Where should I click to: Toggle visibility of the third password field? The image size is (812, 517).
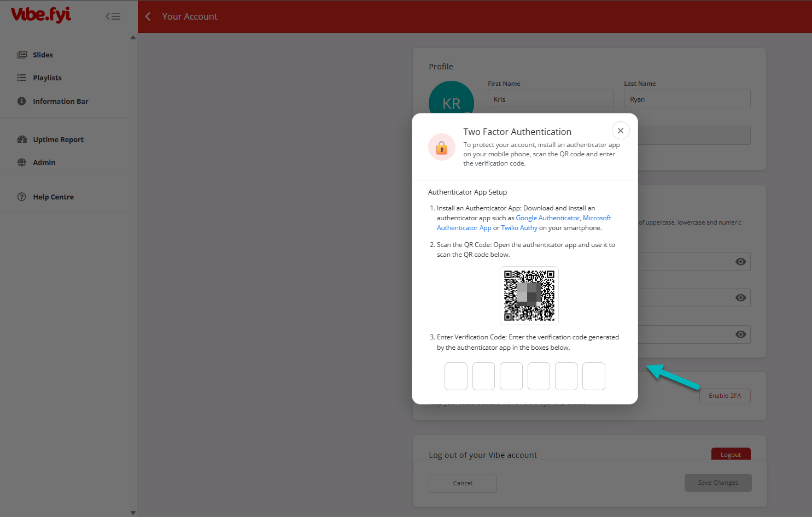(741, 334)
